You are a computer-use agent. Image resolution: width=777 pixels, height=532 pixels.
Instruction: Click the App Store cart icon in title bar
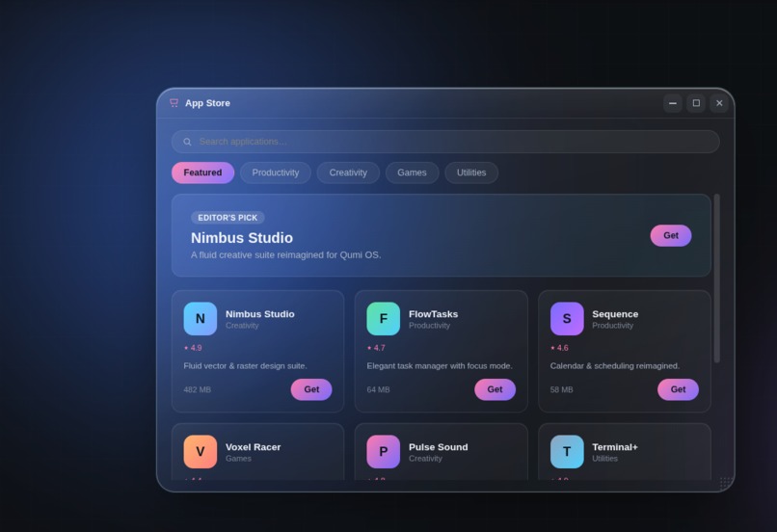click(174, 103)
